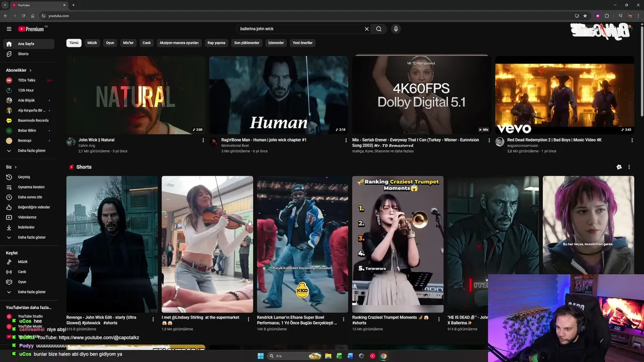Click the browser address bar

click(302, 16)
